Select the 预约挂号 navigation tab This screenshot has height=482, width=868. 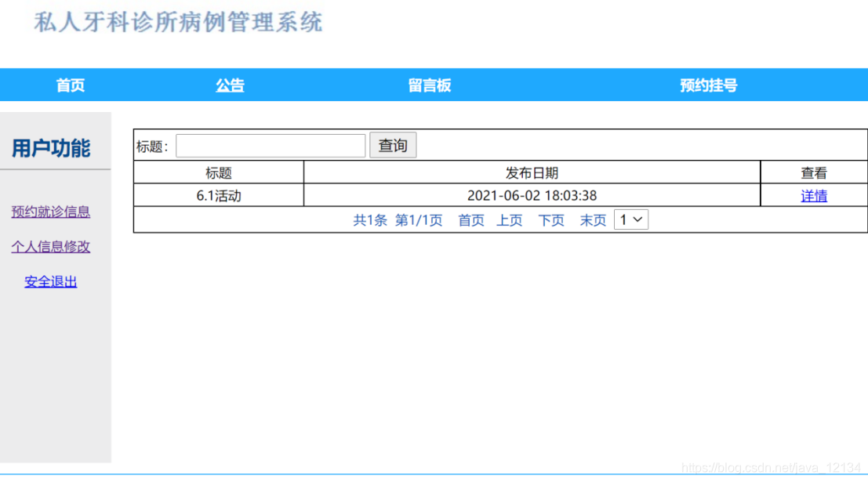709,85
